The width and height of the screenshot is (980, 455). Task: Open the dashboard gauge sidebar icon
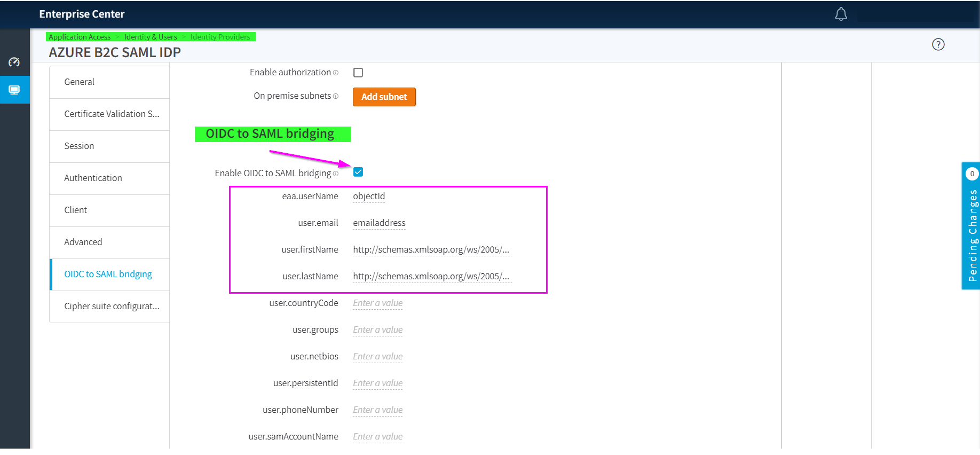point(14,62)
